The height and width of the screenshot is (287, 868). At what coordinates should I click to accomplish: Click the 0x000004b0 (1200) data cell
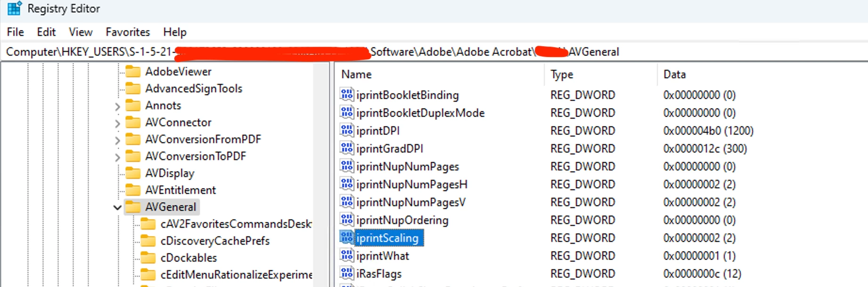pos(708,131)
